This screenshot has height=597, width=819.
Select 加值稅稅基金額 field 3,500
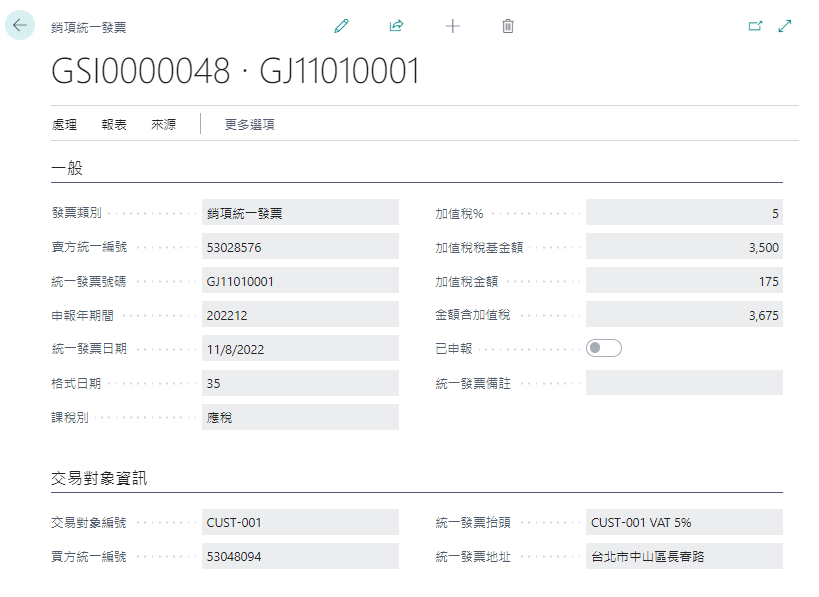[684, 247]
